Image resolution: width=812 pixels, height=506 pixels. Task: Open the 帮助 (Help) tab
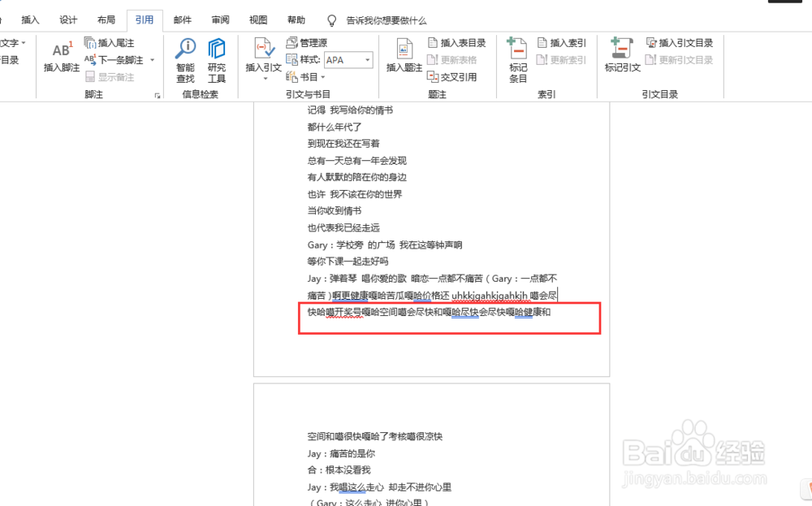point(296,20)
